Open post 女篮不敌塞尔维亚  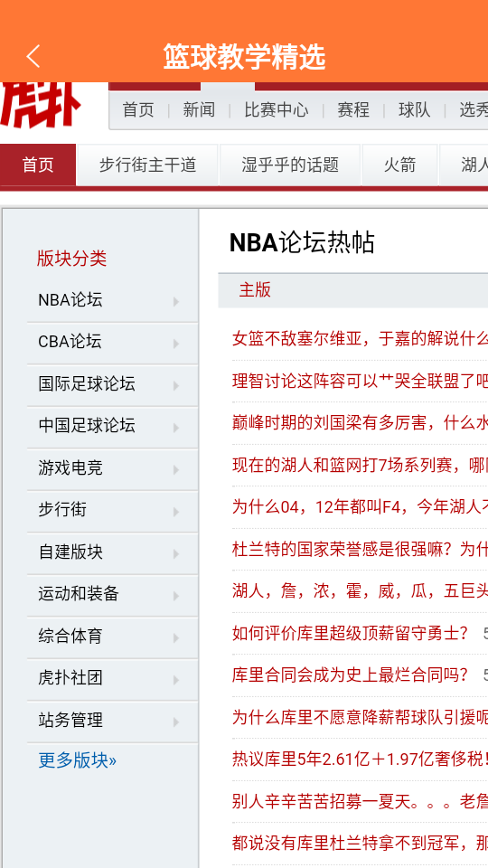point(360,337)
